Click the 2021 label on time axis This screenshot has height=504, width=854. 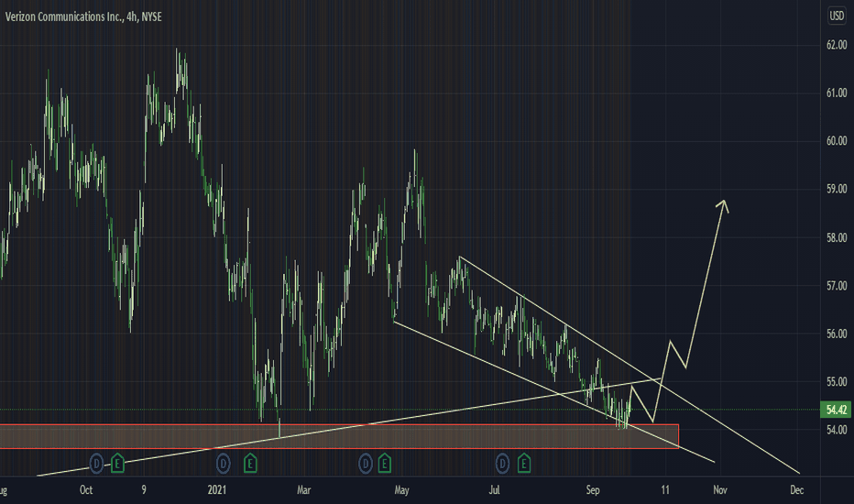[x=217, y=490]
